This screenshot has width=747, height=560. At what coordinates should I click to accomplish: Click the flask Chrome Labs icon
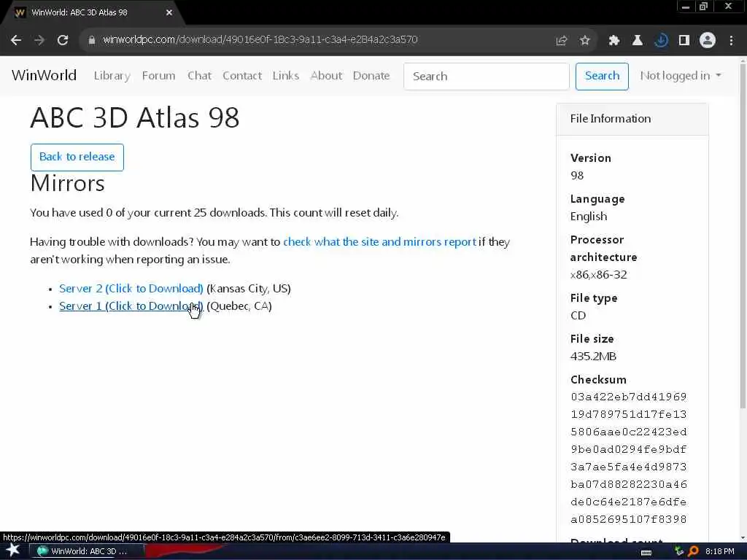(x=637, y=41)
